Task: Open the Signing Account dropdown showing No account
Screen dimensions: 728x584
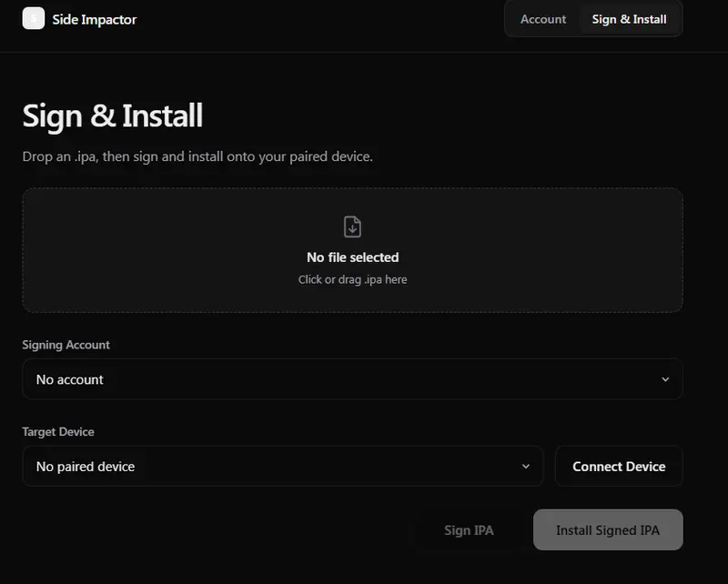Action: point(352,379)
